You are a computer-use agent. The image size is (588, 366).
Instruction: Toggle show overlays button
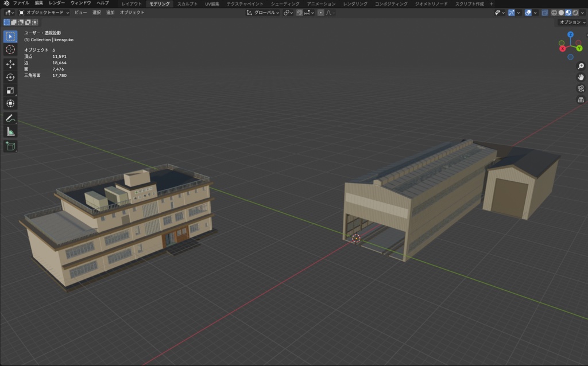[x=528, y=13]
